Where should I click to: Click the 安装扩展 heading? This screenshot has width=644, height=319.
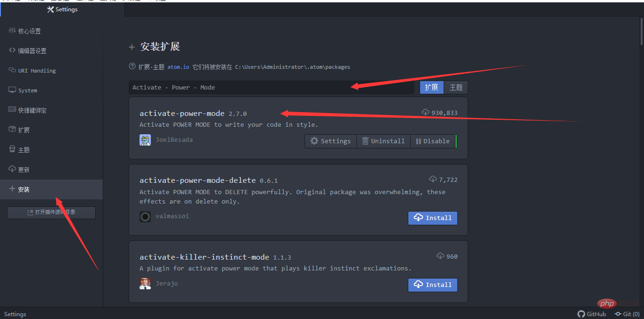pyautogui.click(x=160, y=47)
